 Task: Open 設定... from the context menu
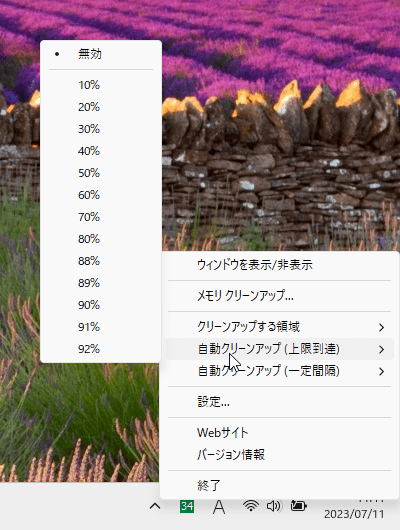[279, 402]
